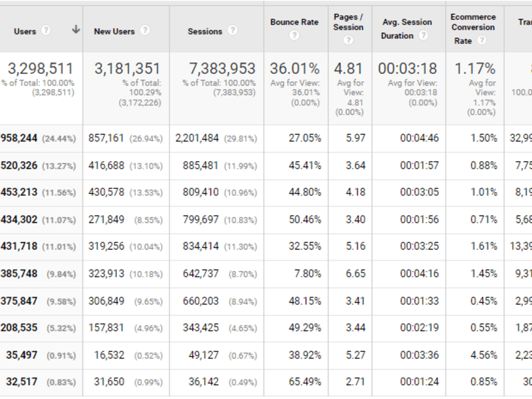Select the overall session duration 00:03:18

point(408,69)
